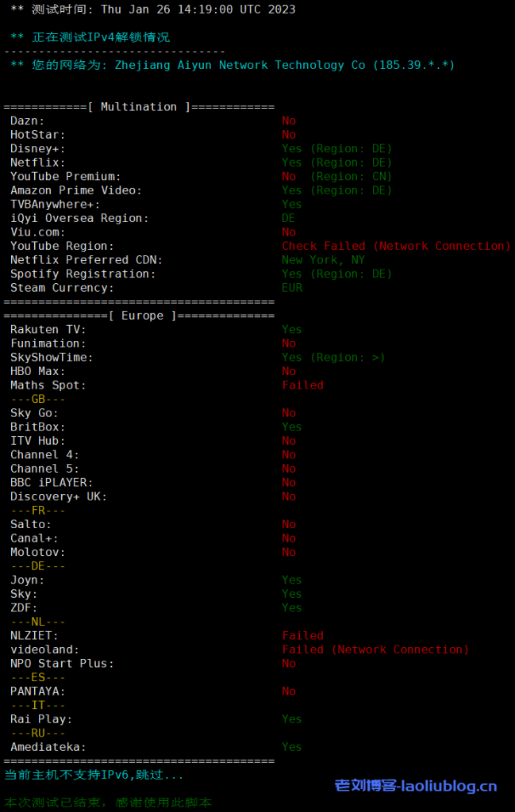515x812 pixels.
Task: Click the Netflix Preferred CDN label
Action: (x=83, y=260)
